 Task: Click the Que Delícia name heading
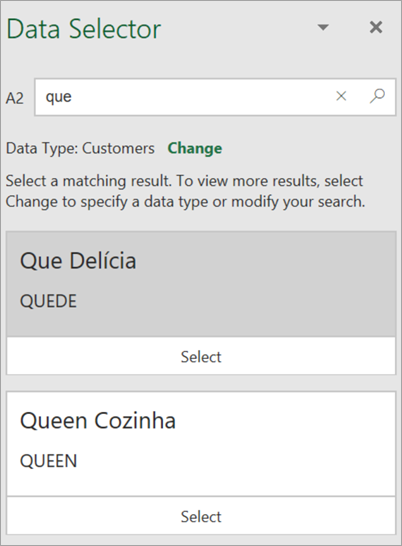coord(78,261)
